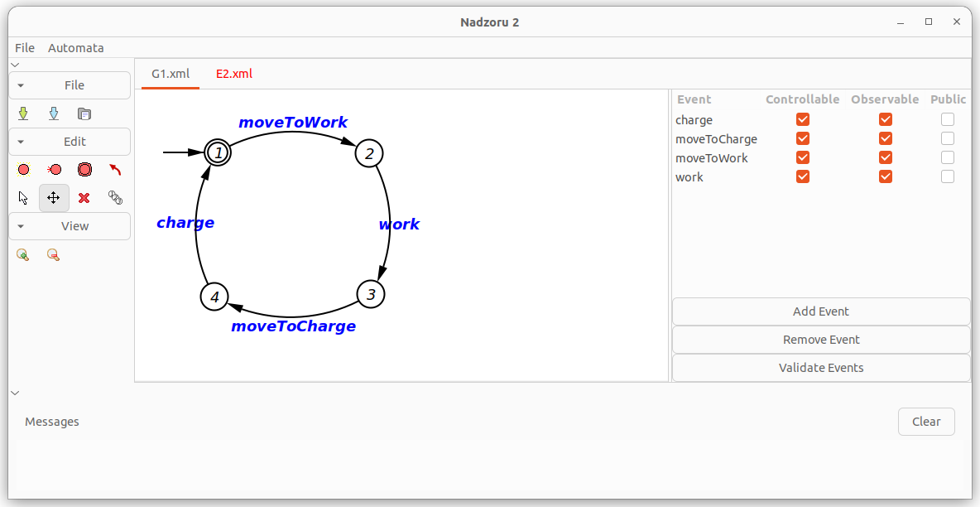Image resolution: width=980 pixels, height=507 pixels.
Task: Click the blue download-arrow icon
Action: click(54, 113)
